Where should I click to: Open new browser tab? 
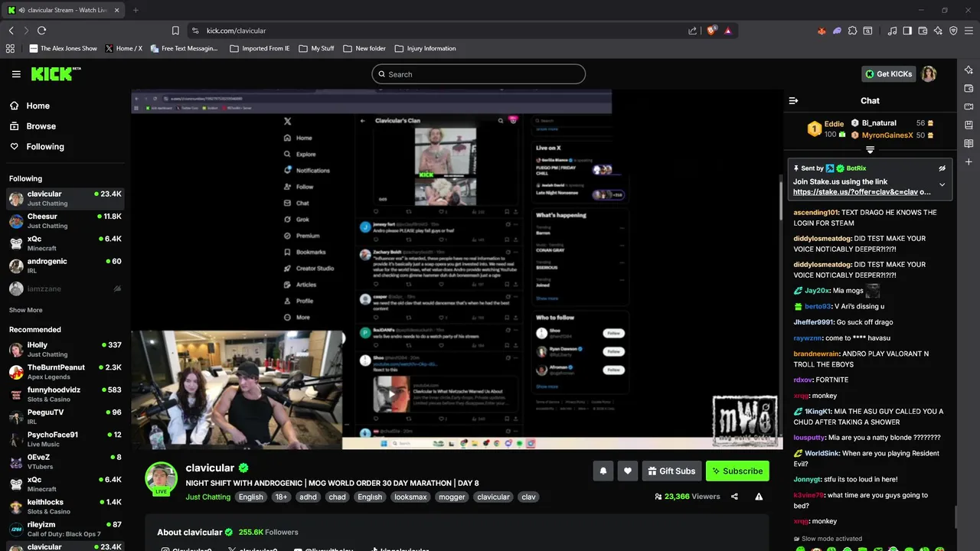tap(136, 10)
